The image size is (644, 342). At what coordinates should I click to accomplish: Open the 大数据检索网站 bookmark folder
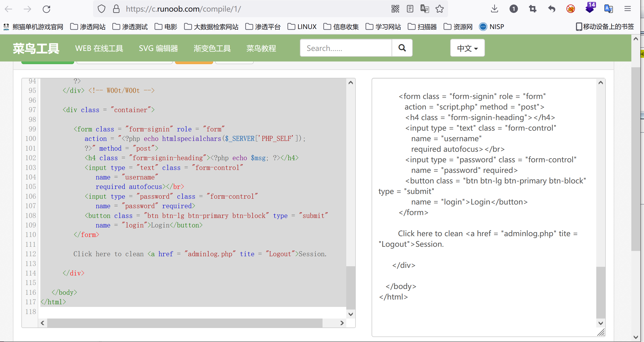(x=211, y=27)
